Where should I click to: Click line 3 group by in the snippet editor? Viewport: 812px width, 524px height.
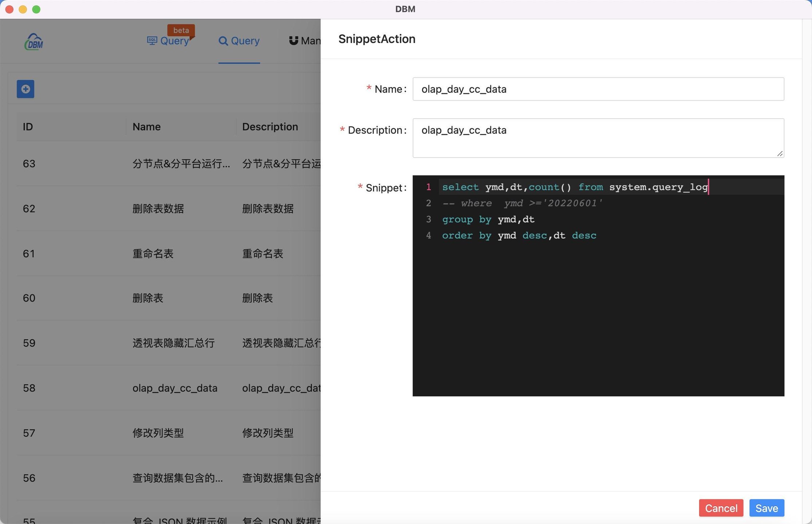click(488, 219)
